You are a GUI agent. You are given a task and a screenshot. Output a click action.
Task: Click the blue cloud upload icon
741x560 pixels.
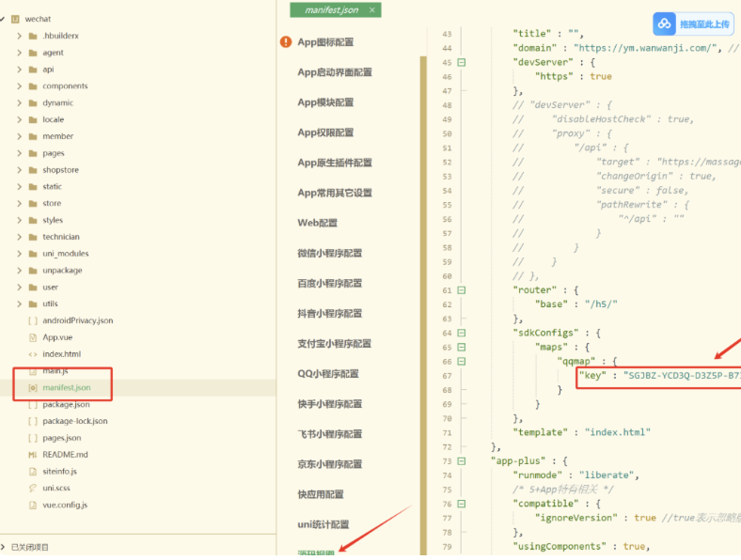[x=665, y=23]
